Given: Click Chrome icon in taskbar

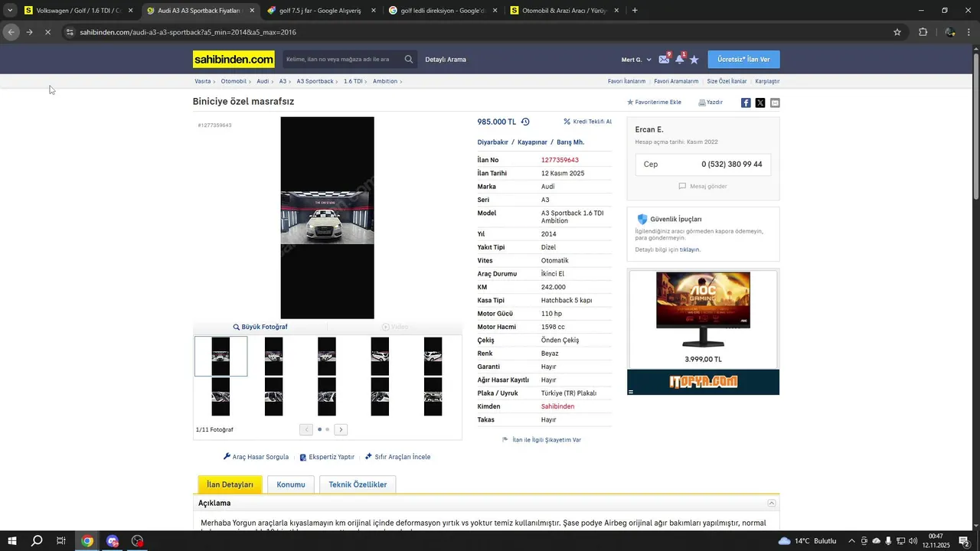Looking at the screenshot, I should tap(87, 541).
